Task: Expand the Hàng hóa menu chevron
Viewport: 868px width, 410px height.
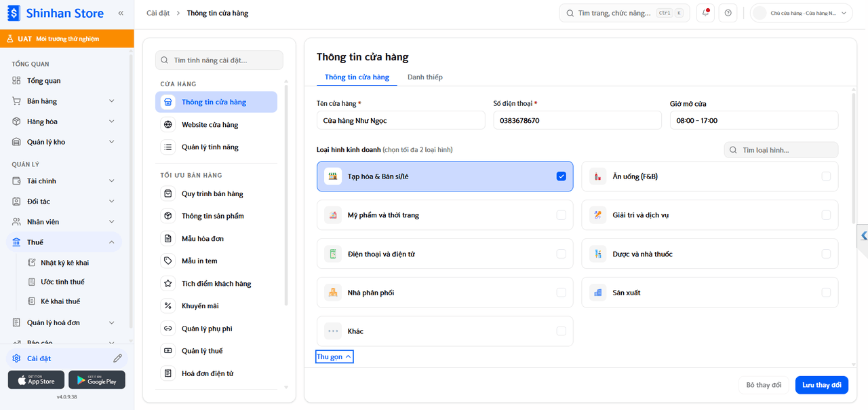Action: coord(112,122)
